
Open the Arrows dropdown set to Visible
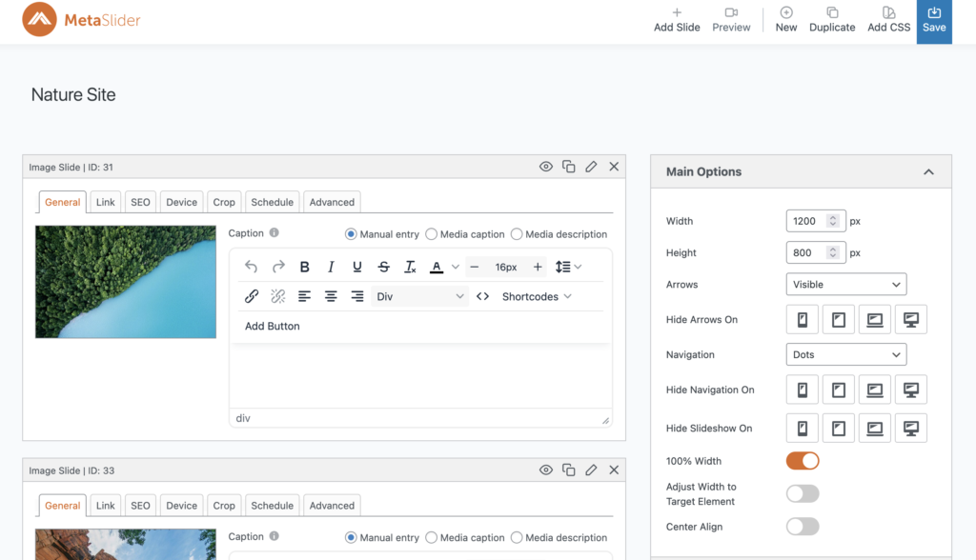pyautogui.click(x=845, y=285)
